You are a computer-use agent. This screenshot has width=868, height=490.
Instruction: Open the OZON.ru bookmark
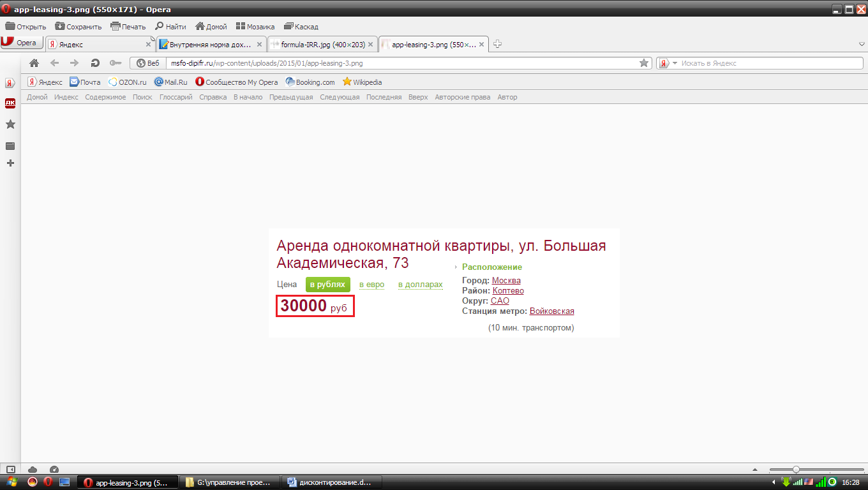coord(128,82)
